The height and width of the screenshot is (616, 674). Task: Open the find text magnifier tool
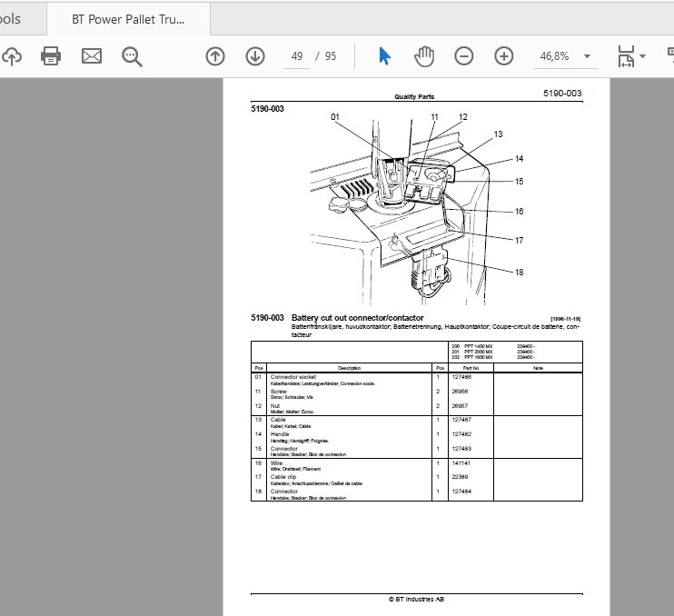click(x=132, y=56)
